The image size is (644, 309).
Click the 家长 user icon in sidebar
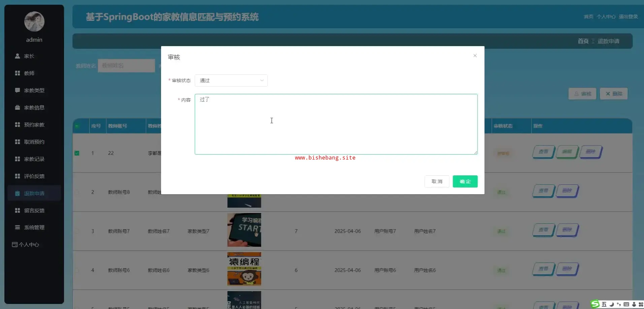click(18, 56)
